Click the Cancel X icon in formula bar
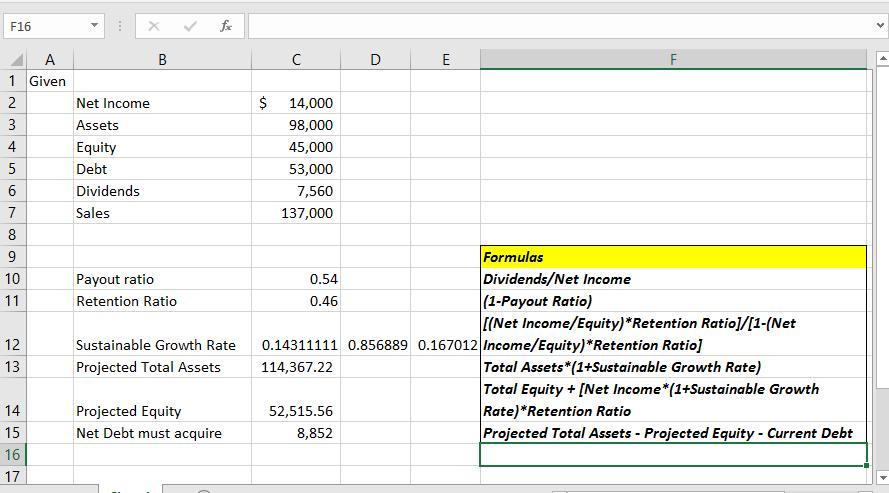The image size is (889, 493). coord(153,27)
